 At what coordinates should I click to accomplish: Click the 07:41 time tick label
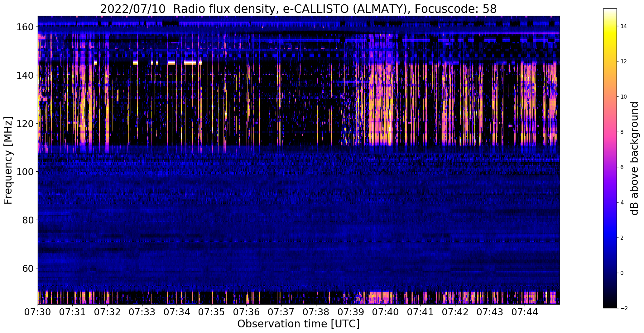(x=421, y=312)
